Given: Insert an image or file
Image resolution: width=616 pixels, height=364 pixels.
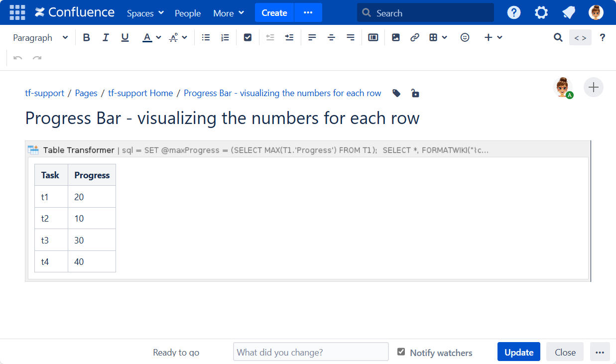Looking at the screenshot, I should click(x=396, y=37).
